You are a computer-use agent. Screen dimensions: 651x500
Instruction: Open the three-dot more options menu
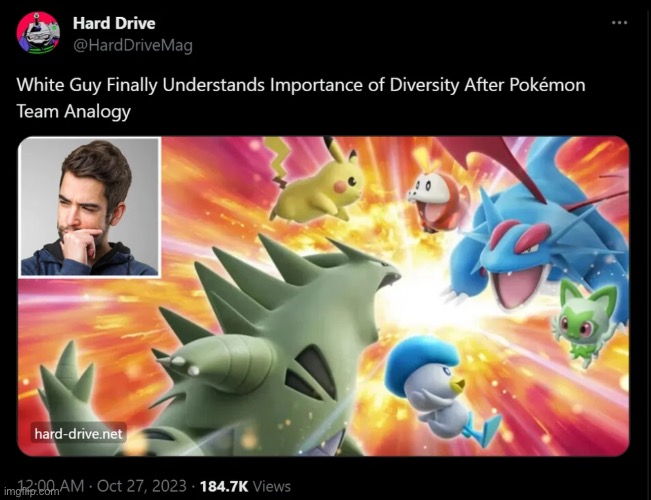pos(619,22)
